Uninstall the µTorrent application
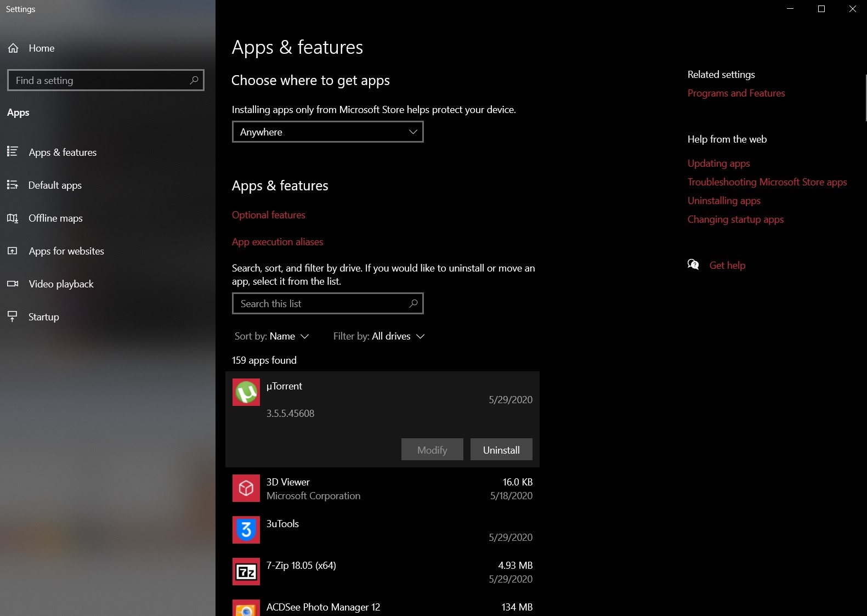This screenshot has width=867, height=616. (501, 450)
